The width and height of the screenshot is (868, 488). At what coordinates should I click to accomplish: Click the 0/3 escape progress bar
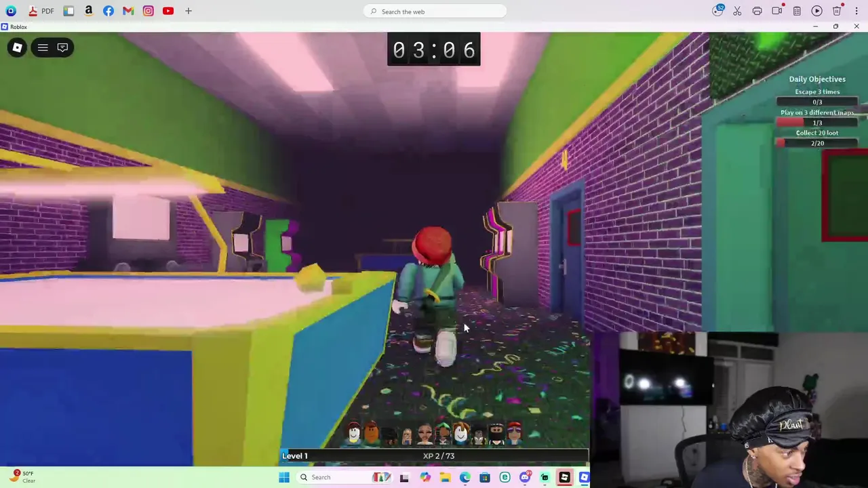point(817,102)
